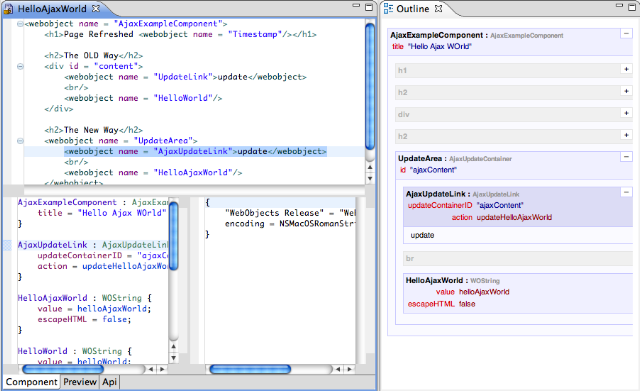Click the title "Hello Ajax WOrld" binding in Outline
The image size is (640, 391).
tap(432, 47)
